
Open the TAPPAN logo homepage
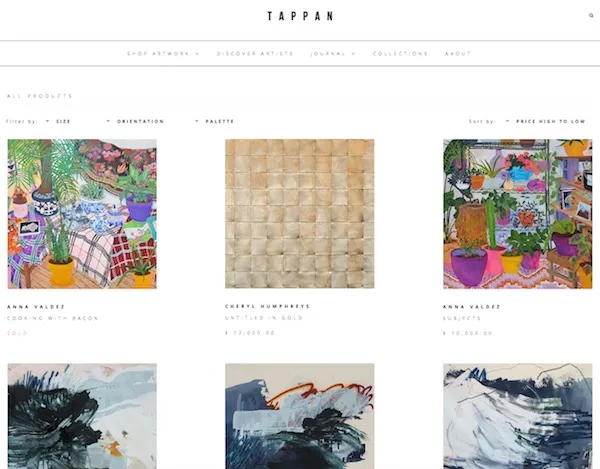coord(300,16)
